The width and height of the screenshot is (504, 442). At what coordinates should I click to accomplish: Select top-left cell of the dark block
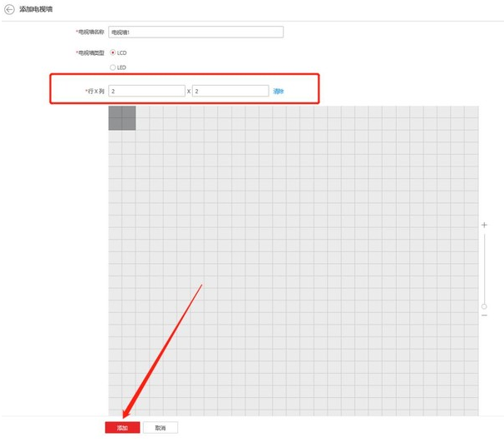[x=115, y=112]
